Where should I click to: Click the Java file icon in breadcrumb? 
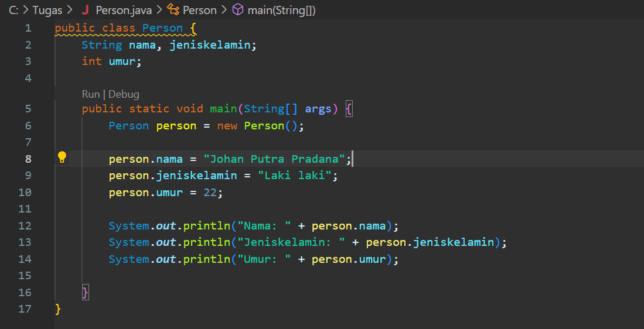click(86, 11)
